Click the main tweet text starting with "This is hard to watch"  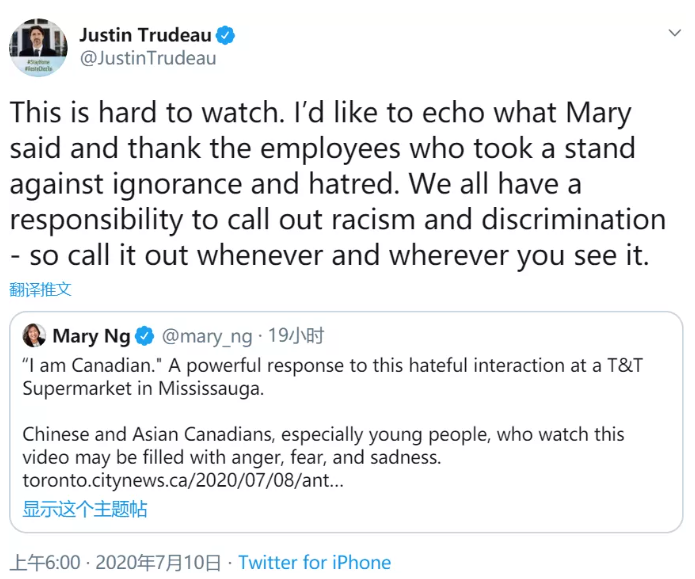pos(337,184)
